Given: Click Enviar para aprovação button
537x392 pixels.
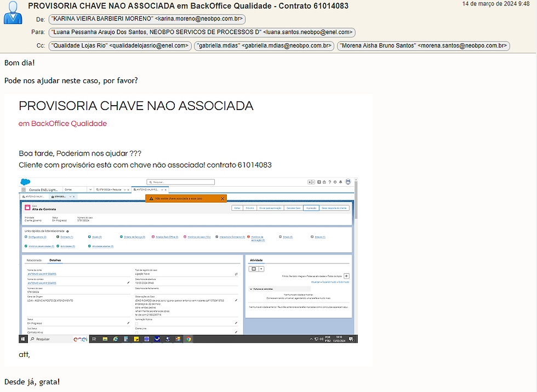Looking at the screenshot, I should click(270, 208).
